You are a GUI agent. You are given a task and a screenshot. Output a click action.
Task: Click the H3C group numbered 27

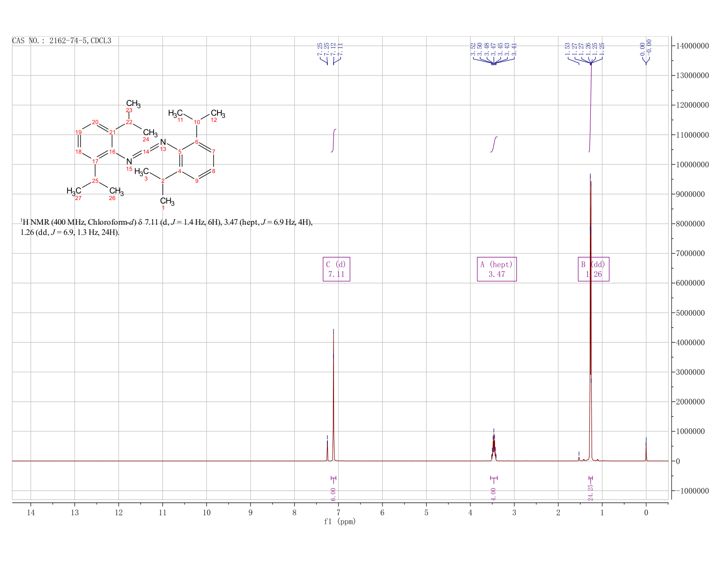[74, 191]
